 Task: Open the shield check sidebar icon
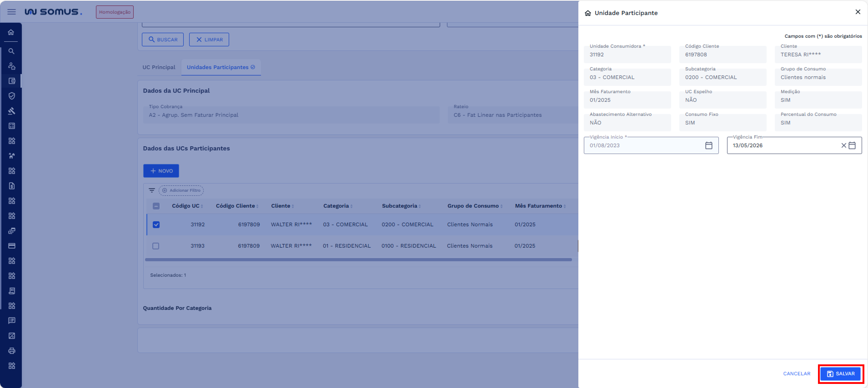pyautogui.click(x=11, y=96)
